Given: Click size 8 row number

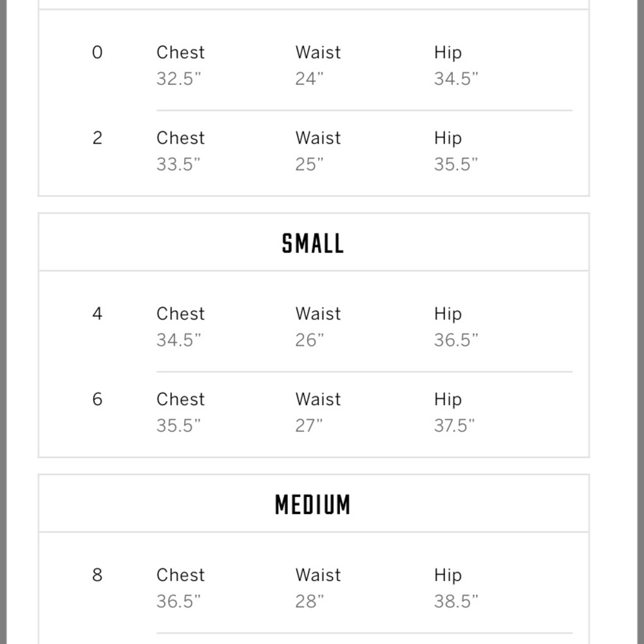Looking at the screenshot, I should click(x=97, y=575).
